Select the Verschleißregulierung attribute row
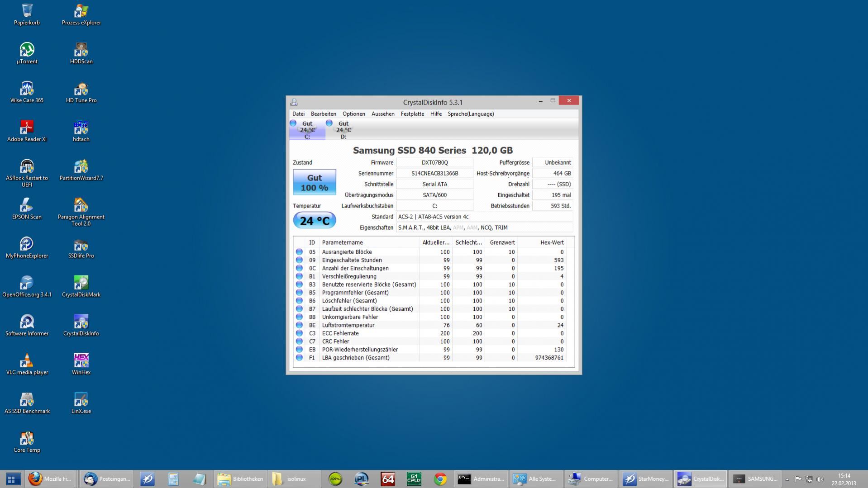This screenshot has width=868, height=488. pos(430,276)
